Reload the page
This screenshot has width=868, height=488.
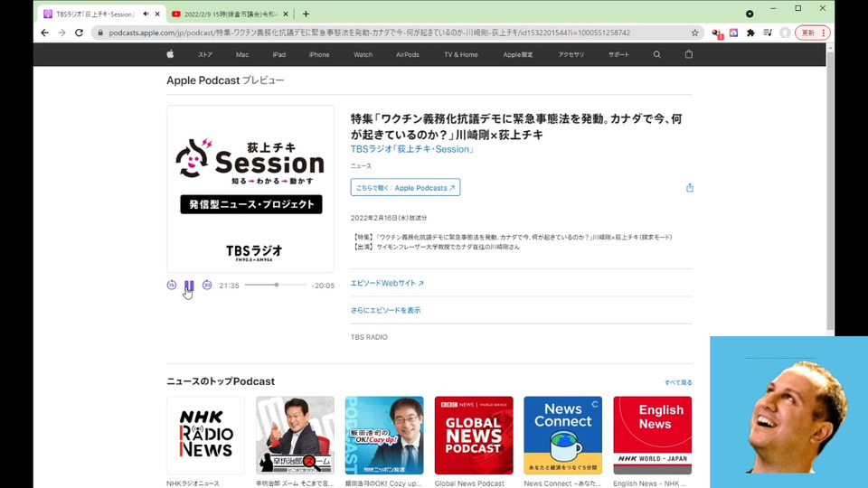[80, 33]
